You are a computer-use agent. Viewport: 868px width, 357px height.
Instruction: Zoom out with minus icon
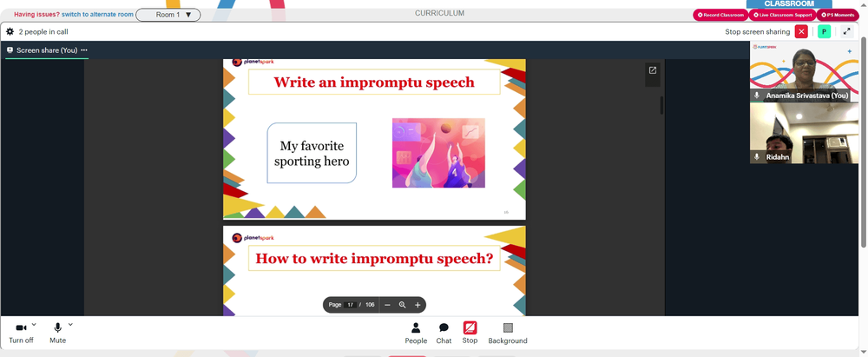(387, 305)
